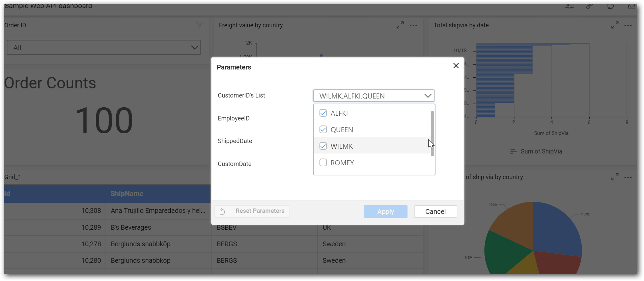Screen dimensions: 644x281
Task: Open more options for Total shipvia by date
Action: point(628,26)
